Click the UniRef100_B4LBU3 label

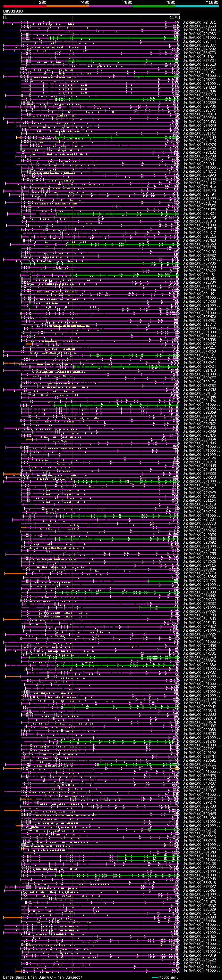[199, 619]
